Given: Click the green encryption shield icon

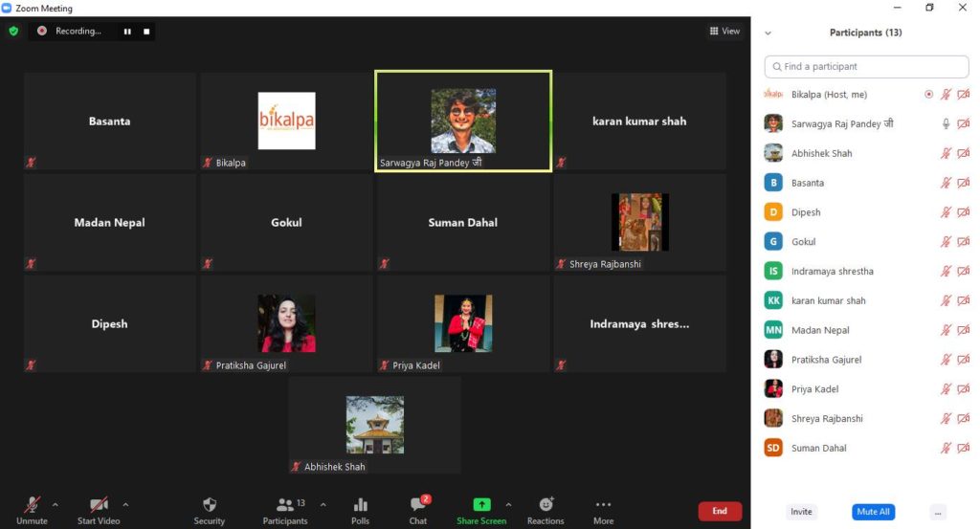Looking at the screenshot, I should [x=13, y=31].
